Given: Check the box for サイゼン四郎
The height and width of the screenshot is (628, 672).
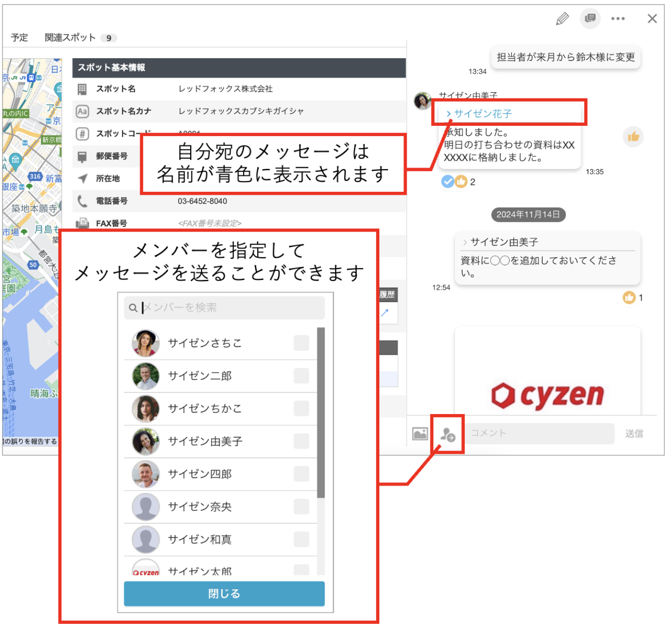Looking at the screenshot, I should tap(301, 474).
